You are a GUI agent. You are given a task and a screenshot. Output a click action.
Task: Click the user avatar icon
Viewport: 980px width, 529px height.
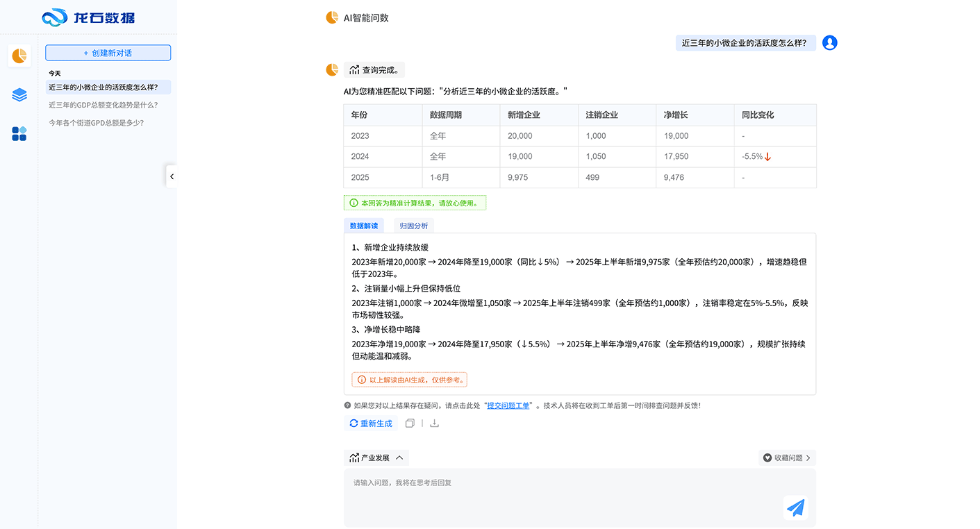829,43
